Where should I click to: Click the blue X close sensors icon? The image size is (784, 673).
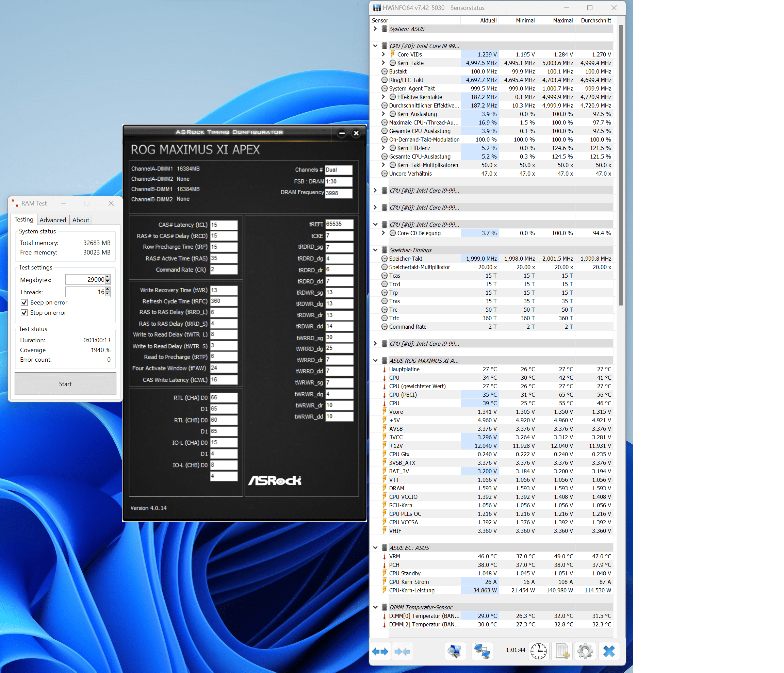(x=609, y=652)
